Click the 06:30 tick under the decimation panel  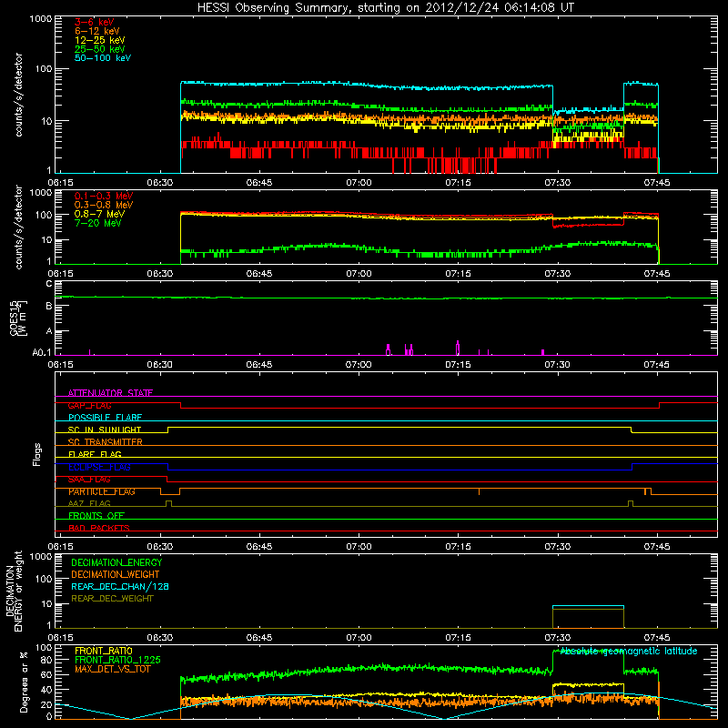(x=160, y=638)
